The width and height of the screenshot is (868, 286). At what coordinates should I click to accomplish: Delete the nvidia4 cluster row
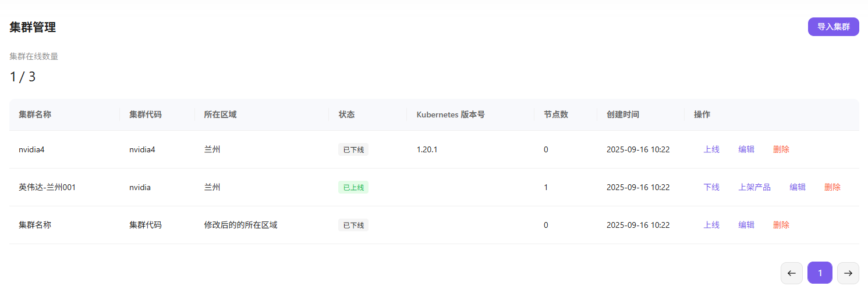pyautogui.click(x=781, y=149)
